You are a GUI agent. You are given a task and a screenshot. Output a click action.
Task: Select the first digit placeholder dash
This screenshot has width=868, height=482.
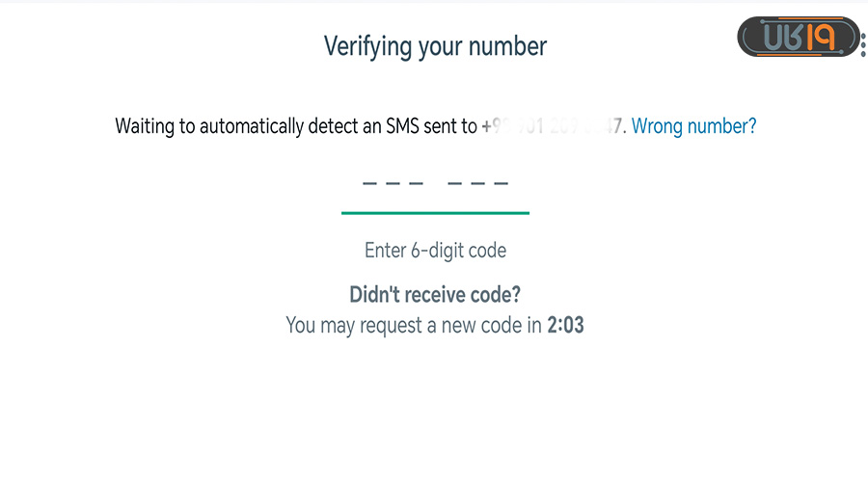coord(371,183)
